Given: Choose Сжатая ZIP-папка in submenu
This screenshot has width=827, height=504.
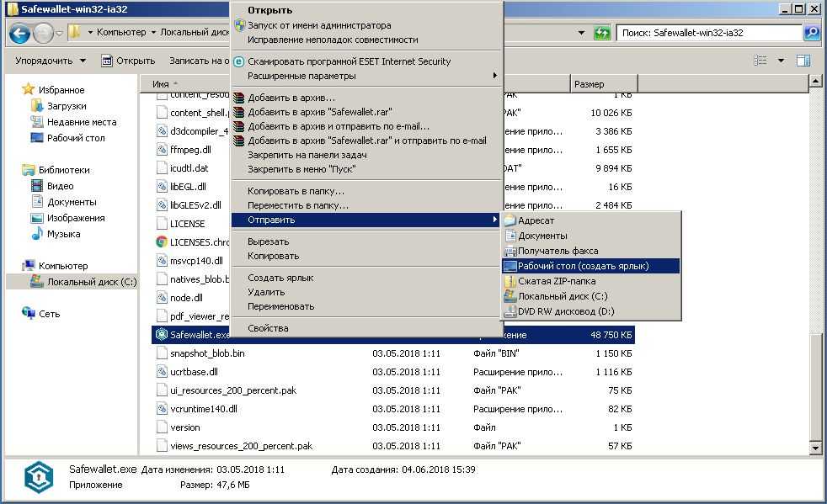Looking at the screenshot, I should point(591,281).
